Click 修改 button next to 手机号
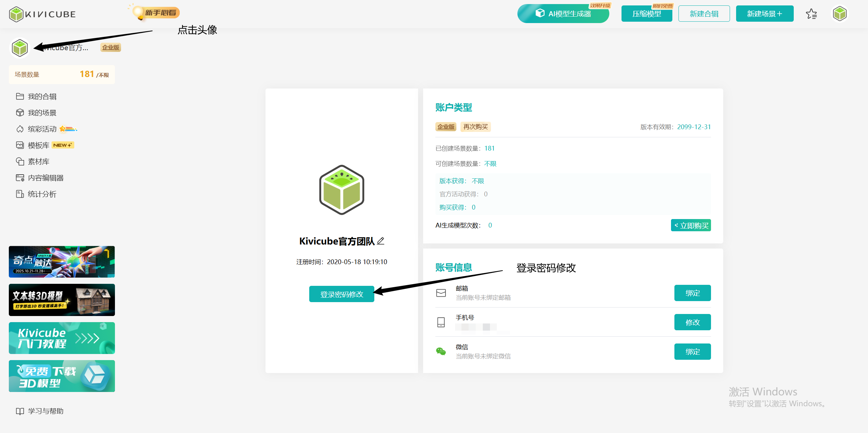The height and width of the screenshot is (433, 868). point(692,322)
